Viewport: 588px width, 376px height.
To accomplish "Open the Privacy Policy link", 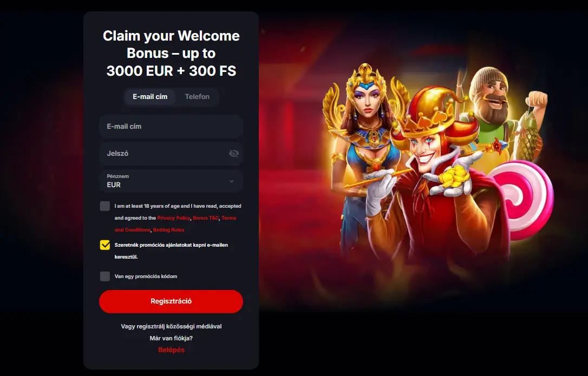I will [x=174, y=218].
